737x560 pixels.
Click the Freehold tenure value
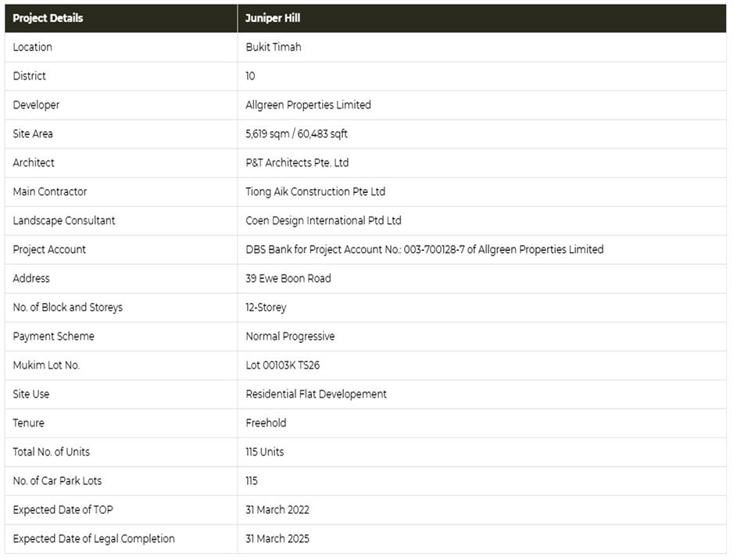[266, 423]
